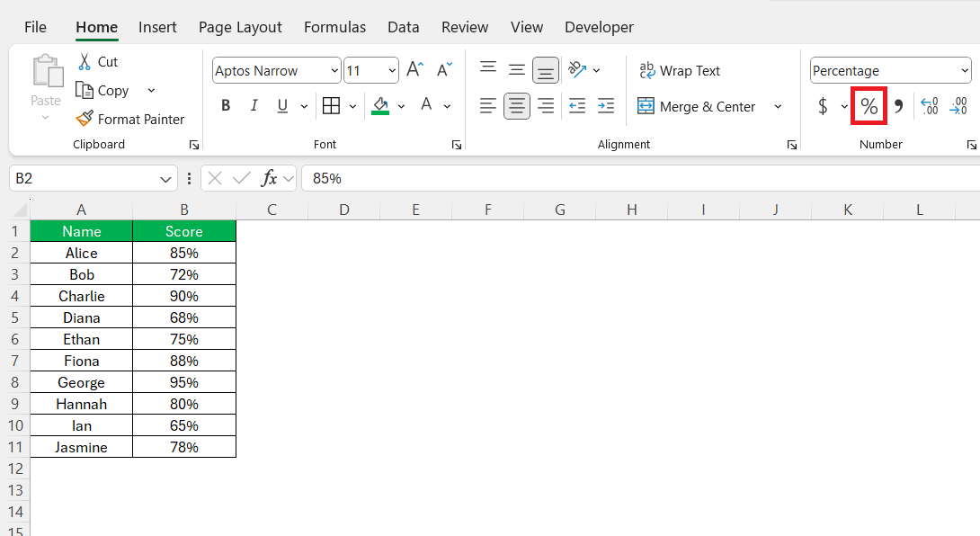Image resolution: width=980 pixels, height=536 pixels.
Task: Click the Wrap Text button
Action: point(680,71)
